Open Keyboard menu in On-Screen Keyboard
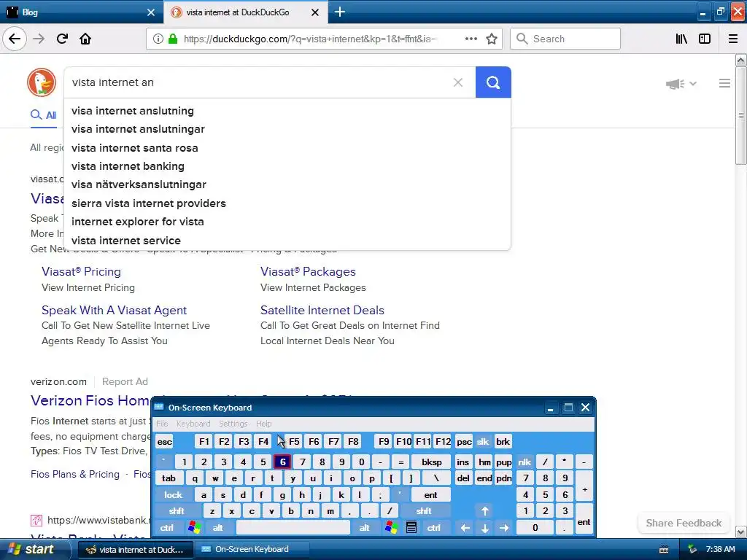 (x=193, y=424)
